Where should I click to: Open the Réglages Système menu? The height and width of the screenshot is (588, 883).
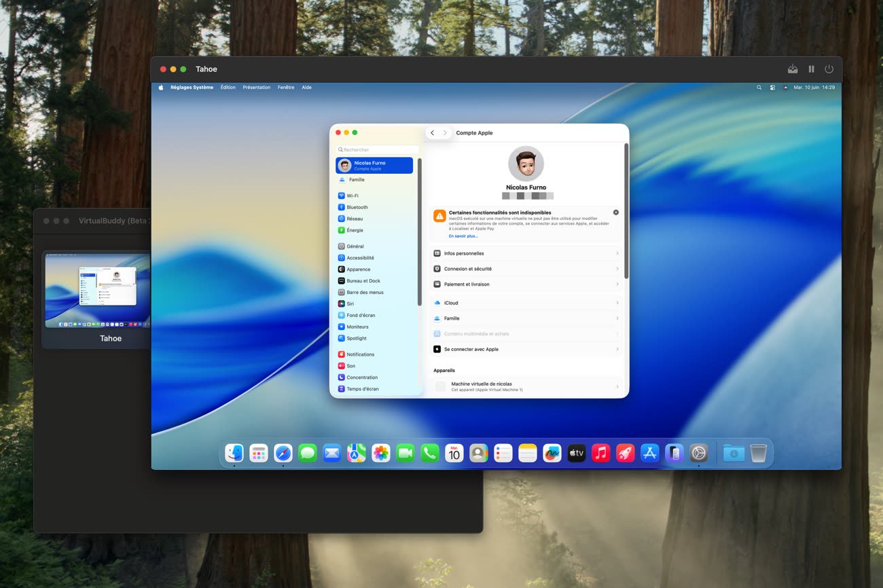pos(192,88)
